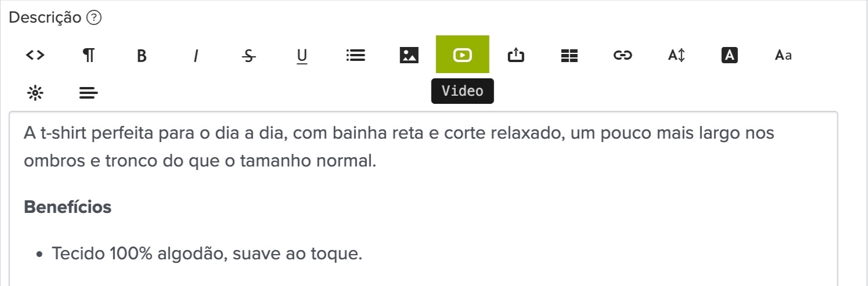The height and width of the screenshot is (286, 868).
Task: Open text color picker
Action: tap(729, 55)
